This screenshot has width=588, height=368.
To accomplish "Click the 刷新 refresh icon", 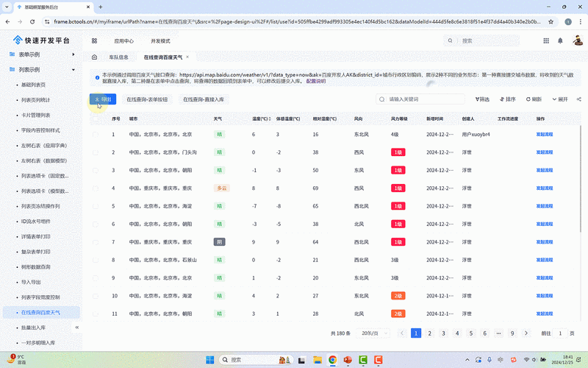I will pyautogui.click(x=527, y=99).
